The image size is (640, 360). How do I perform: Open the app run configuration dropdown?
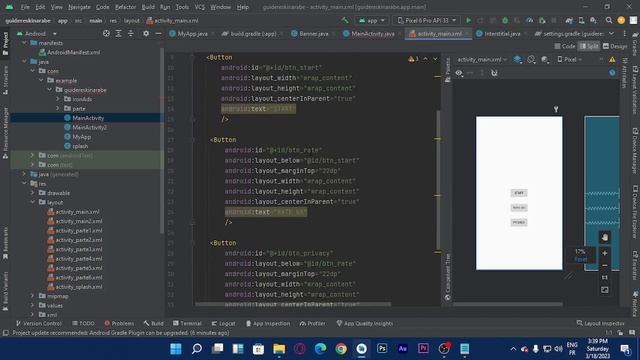click(x=371, y=20)
